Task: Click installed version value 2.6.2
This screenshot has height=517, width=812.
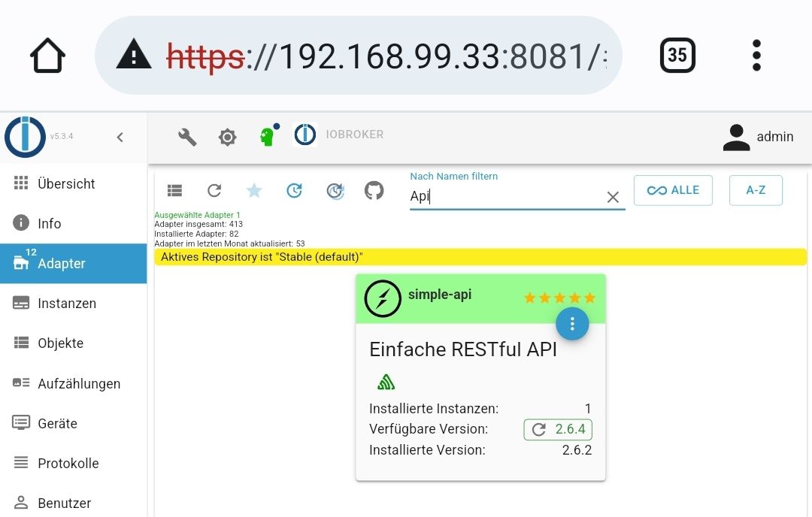Action: (x=577, y=449)
